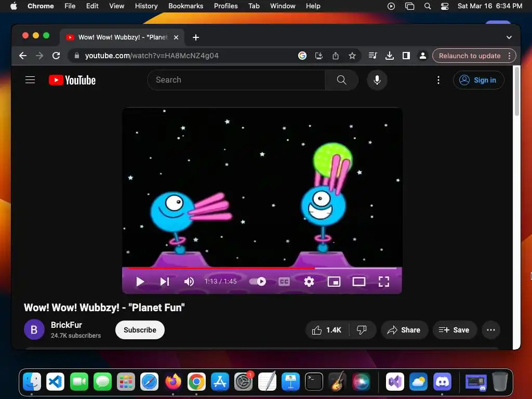
Task: Enable miniplayer mode
Action: (334, 282)
